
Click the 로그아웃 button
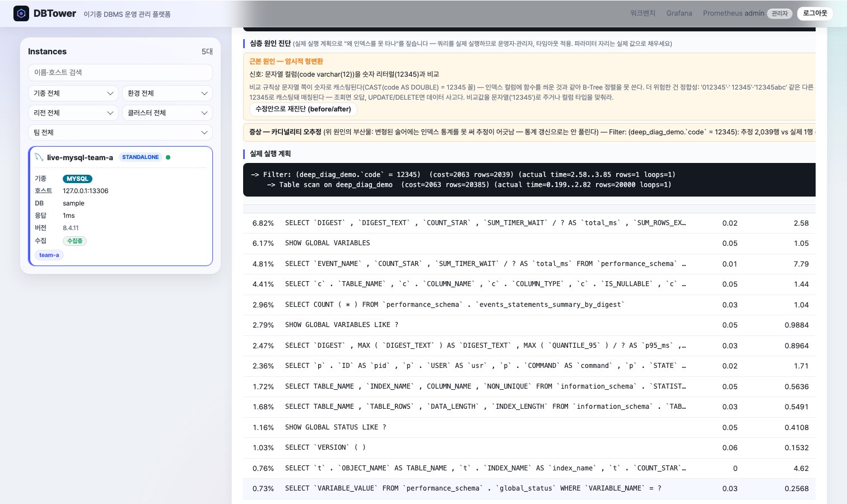[x=815, y=13]
